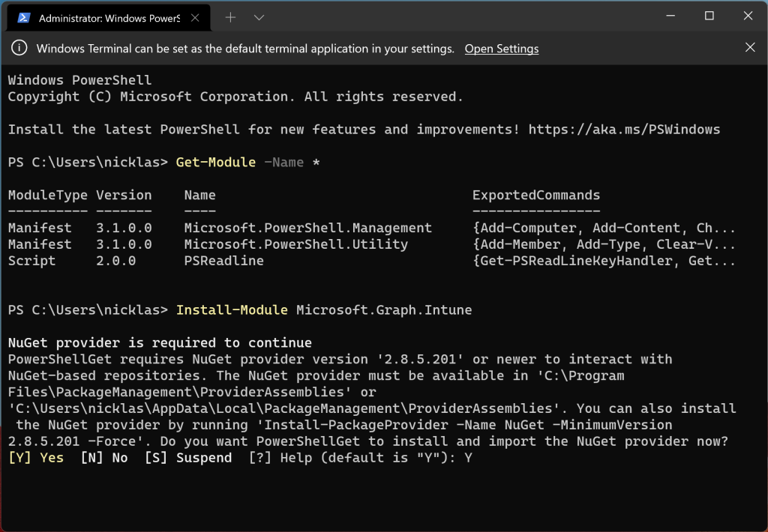The image size is (768, 532).
Task: Dismiss the default terminal notification banner
Action: pyautogui.click(x=750, y=47)
